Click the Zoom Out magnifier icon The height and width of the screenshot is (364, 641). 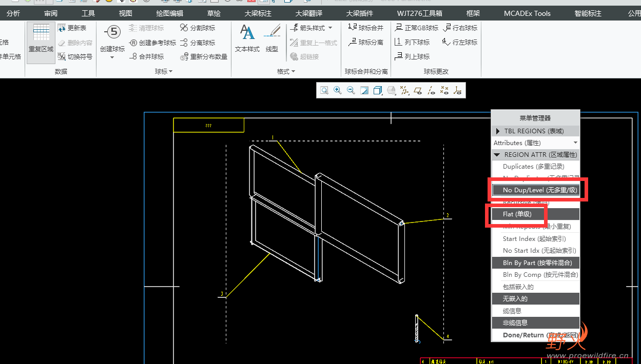coord(351,91)
